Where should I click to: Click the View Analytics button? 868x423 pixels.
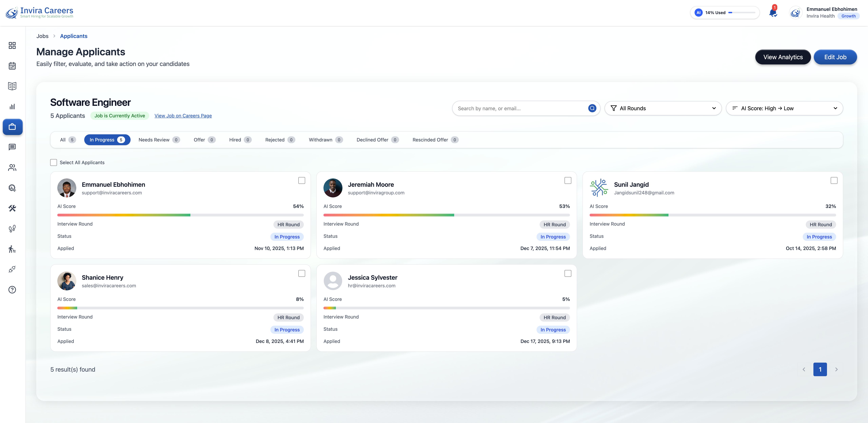(x=783, y=57)
